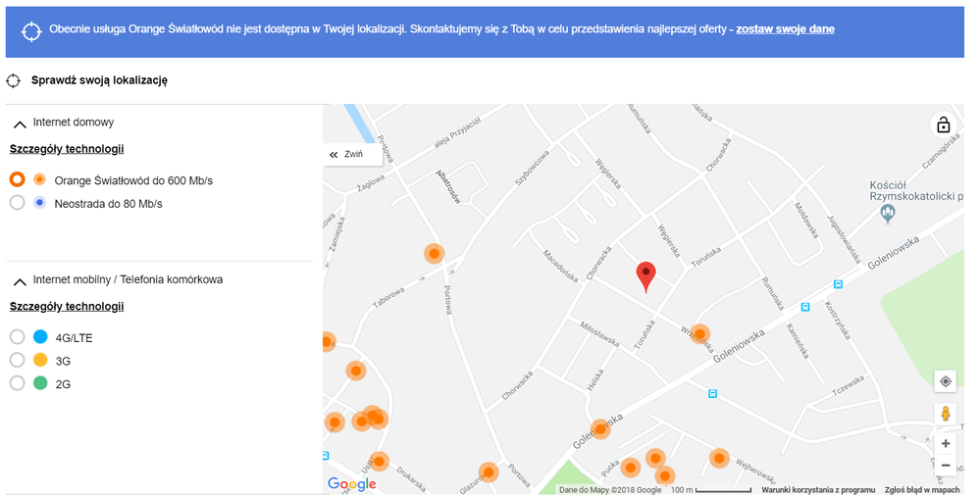Screen dimensions: 980x496
Task: Select Orange Światłowód do 600 Mb/s option
Action: coord(17,180)
